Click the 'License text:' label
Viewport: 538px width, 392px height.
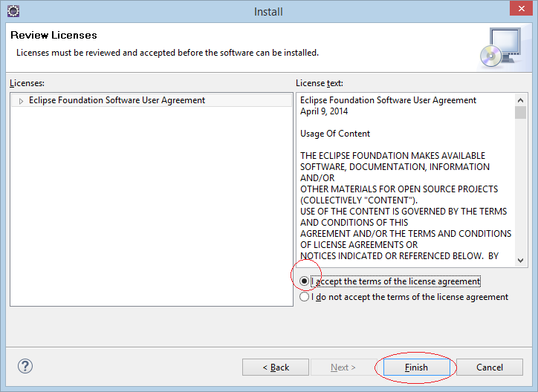(x=320, y=83)
